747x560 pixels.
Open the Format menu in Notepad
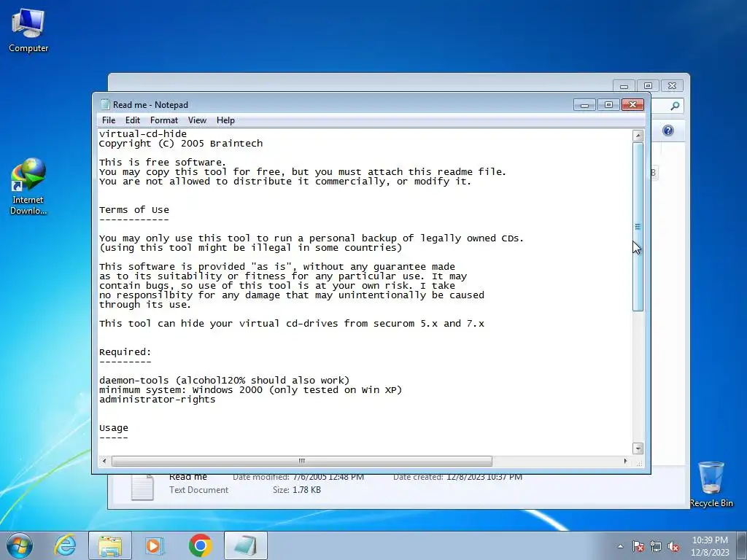click(164, 120)
